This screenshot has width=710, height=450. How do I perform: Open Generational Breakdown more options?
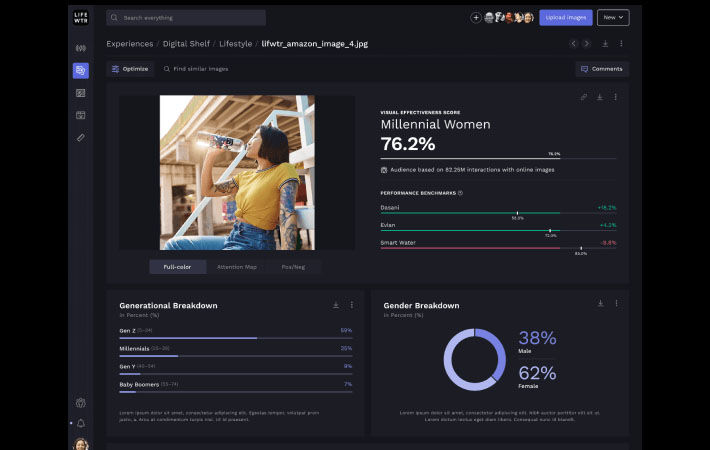(x=352, y=305)
